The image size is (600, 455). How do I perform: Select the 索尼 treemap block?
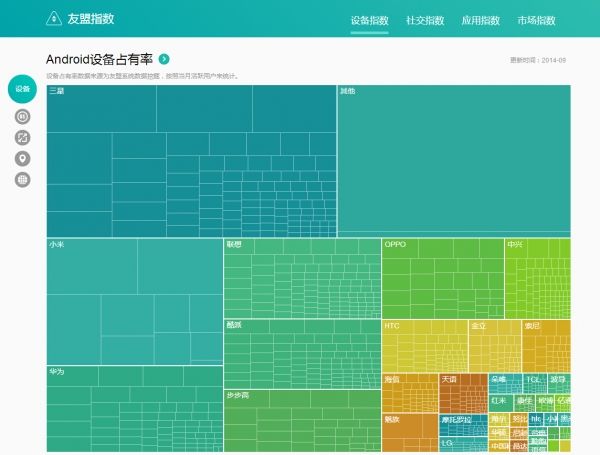pyautogui.click(x=546, y=346)
